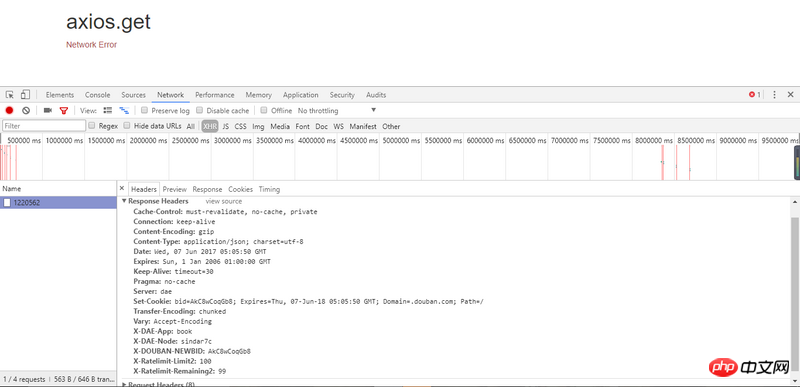Click the X-Ratelimit-Remaining2 header line

pyautogui.click(x=180, y=371)
